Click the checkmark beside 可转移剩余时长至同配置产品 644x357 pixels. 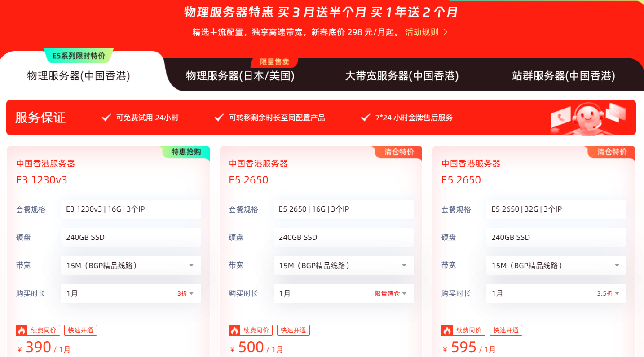(x=219, y=118)
